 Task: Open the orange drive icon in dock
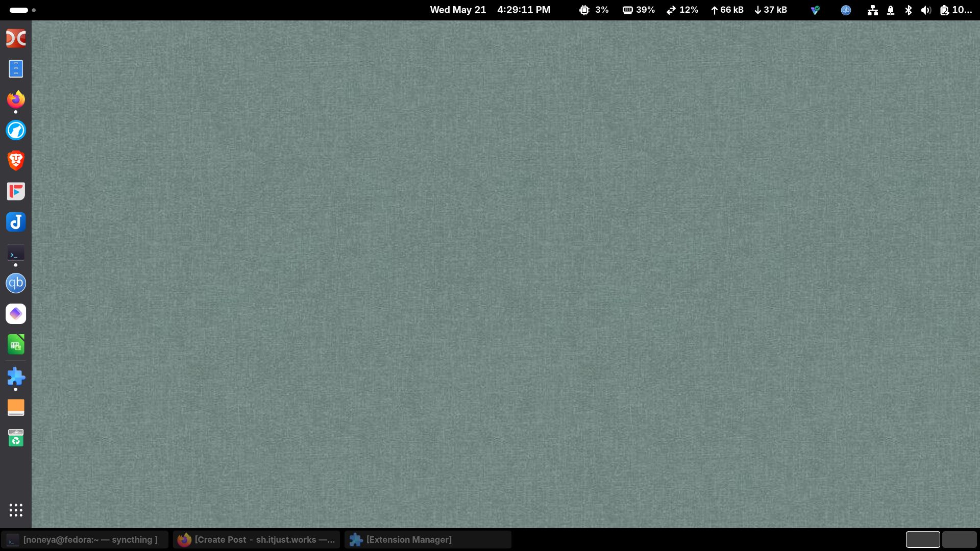click(16, 408)
